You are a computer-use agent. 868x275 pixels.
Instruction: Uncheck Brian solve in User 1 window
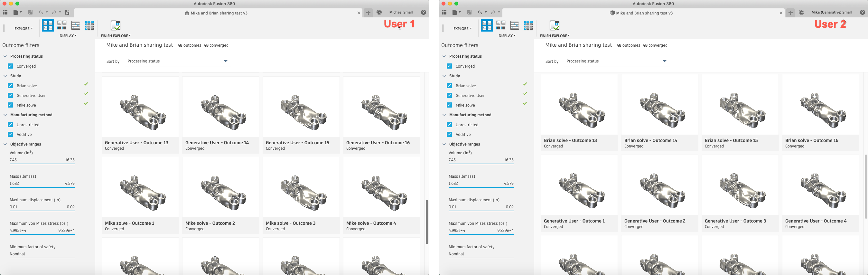tap(10, 86)
